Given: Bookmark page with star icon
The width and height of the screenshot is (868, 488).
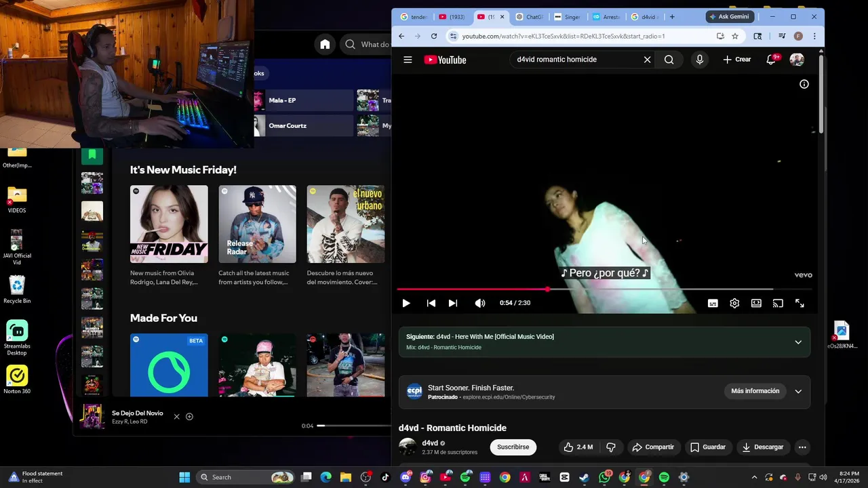Looking at the screenshot, I should 735,36.
